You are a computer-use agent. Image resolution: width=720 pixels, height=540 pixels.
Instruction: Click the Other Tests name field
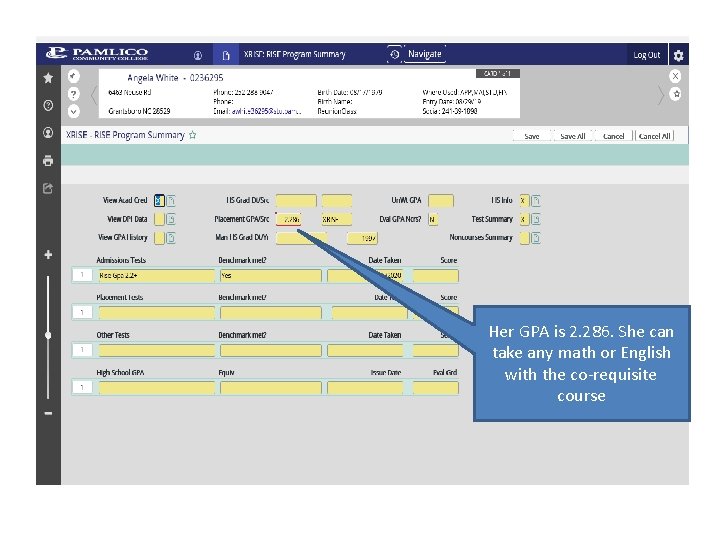[x=156, y=351]
